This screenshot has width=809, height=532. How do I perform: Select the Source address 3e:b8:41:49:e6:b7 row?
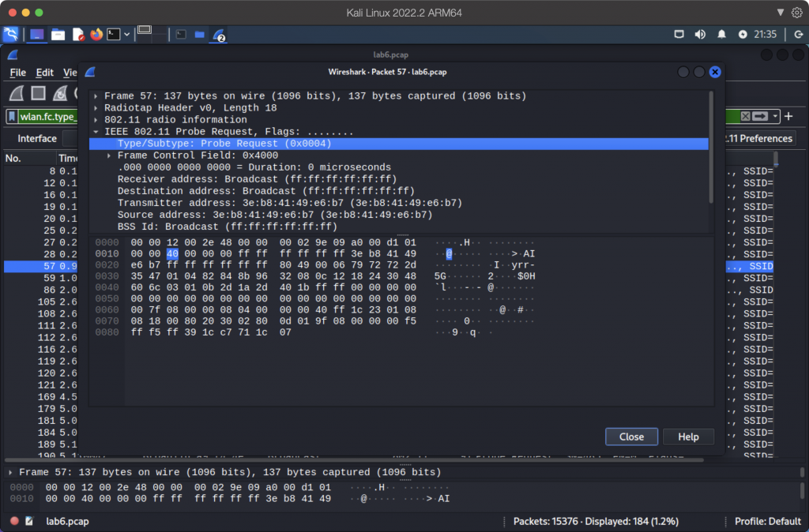398,215
